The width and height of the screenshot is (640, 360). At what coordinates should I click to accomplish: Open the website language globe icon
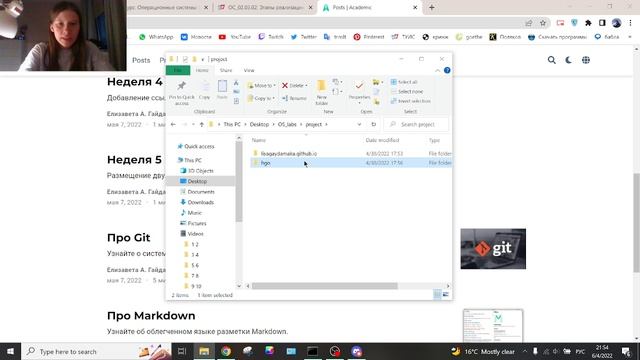pyautogui.click(x=586, y=60)
